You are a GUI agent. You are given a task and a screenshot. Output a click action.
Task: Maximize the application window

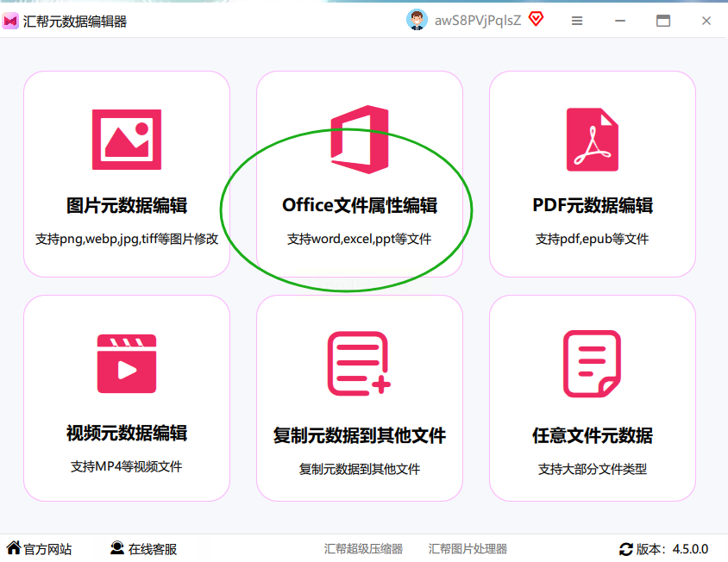(x=663, y=21)
